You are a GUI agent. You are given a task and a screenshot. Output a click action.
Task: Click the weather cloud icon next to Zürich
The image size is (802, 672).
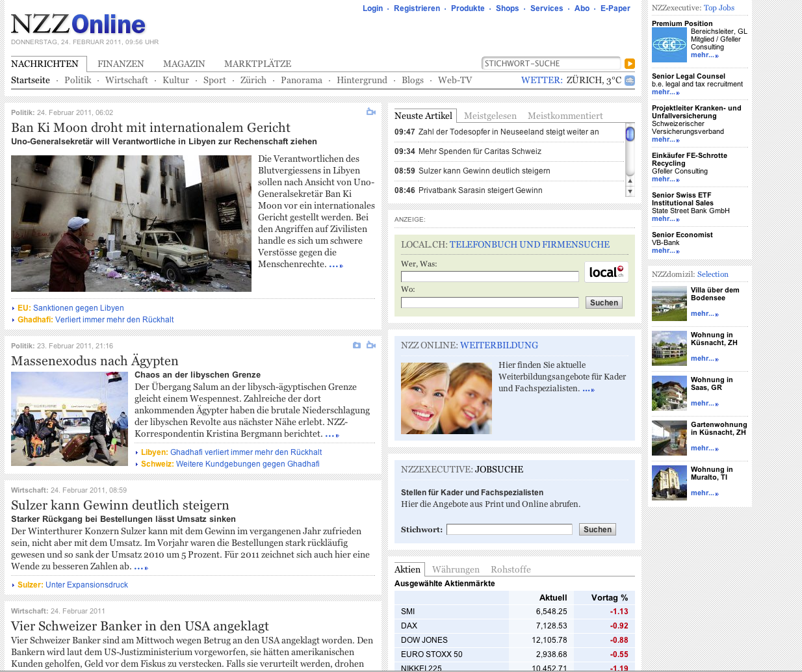tap(630, 81)
